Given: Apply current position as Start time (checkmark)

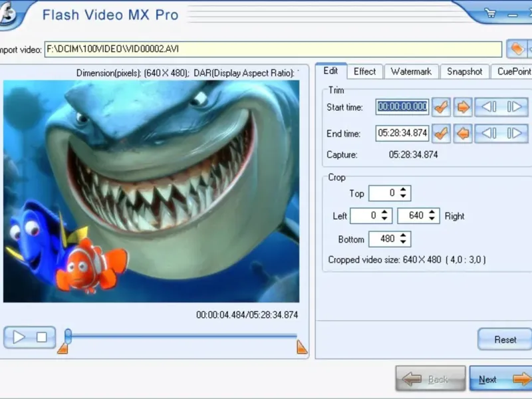Looking at the screenshot, I should 441,107.
